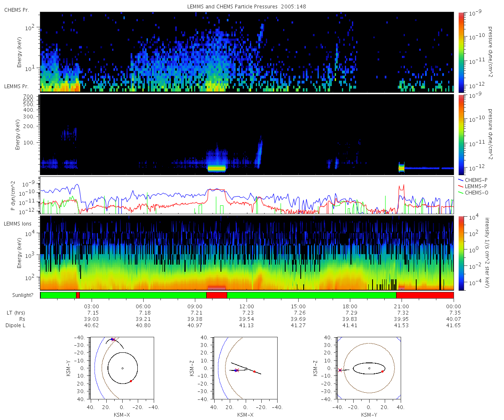Viewport: 504px width, 420px height.
Task: Click the "LT (hrs)" row label
Action: coord(16,313)
